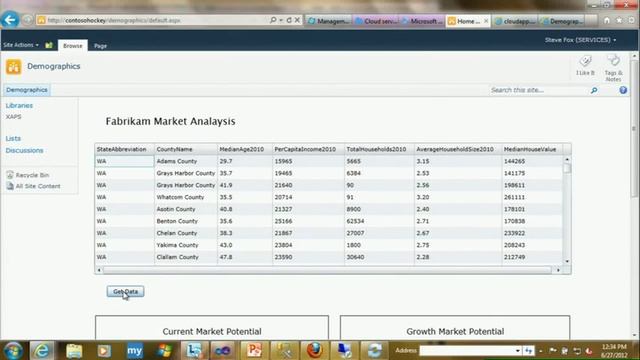Open PowerPoint from the taskbar
Viewport: 640px width, 360px height.
tap(254, 351)
